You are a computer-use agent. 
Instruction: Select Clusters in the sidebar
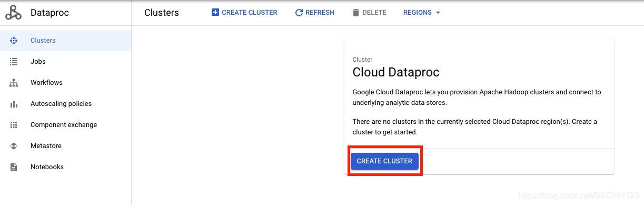pos(65,41)
